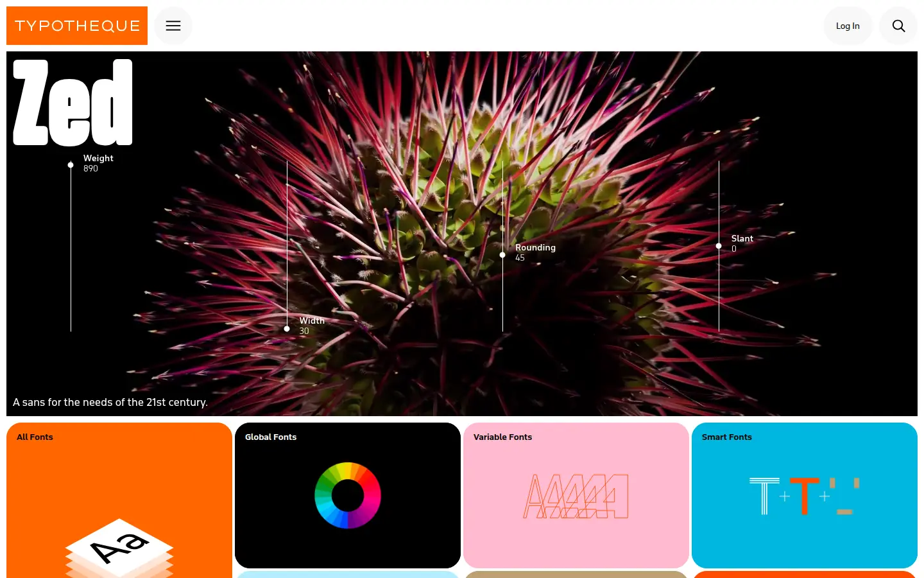Viewport: 924px width, 578px height.
Task: Click the tagline about the 21st century
Action: 110,402
